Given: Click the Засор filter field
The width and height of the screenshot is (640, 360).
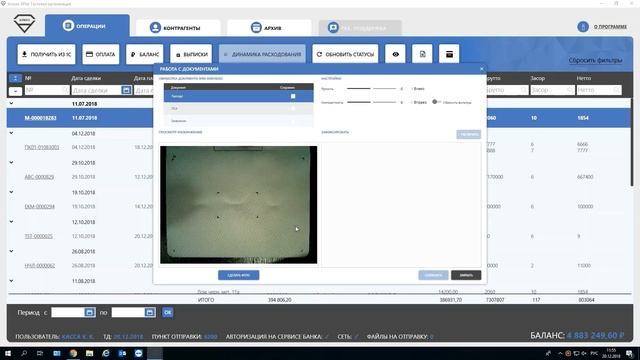Looking at the screenshot, I should 552,90.
